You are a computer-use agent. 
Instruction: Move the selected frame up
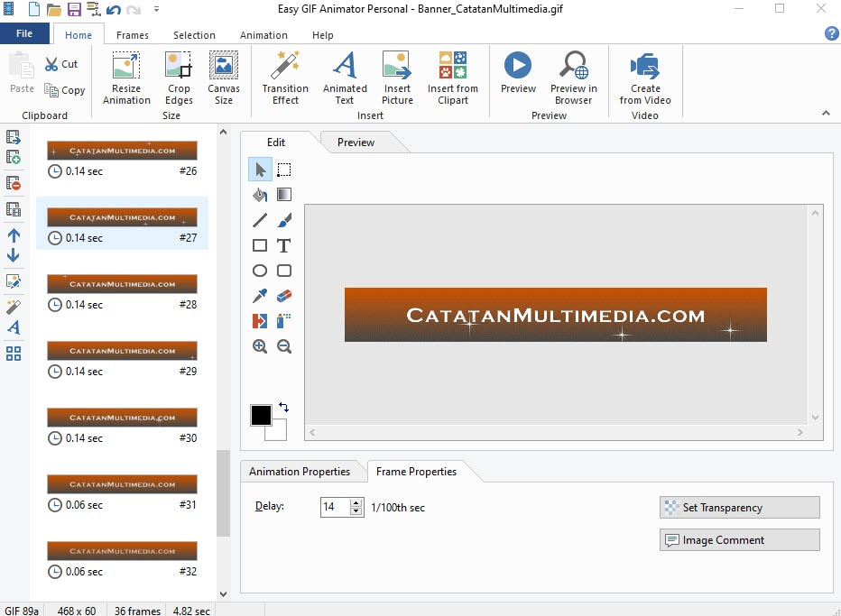click(14, 235)
